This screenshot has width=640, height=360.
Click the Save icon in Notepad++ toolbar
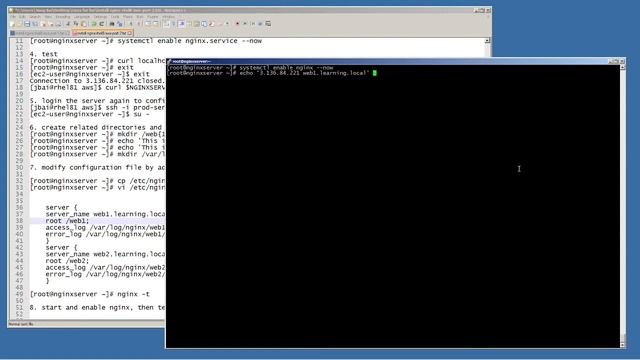click(27, 24)
